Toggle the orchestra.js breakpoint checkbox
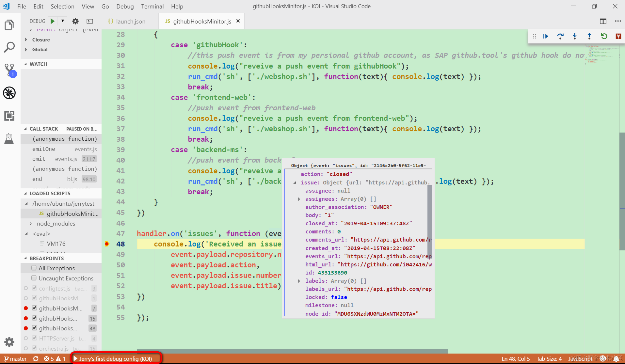This screenshot has height=364, width=625. 35,348
